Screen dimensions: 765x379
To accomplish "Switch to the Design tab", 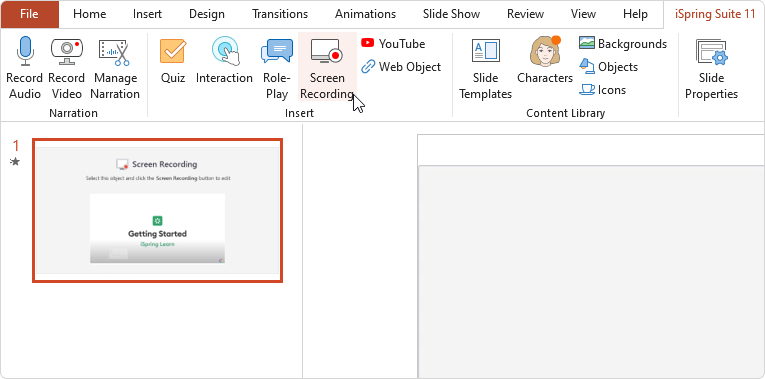I will point(207,14).
